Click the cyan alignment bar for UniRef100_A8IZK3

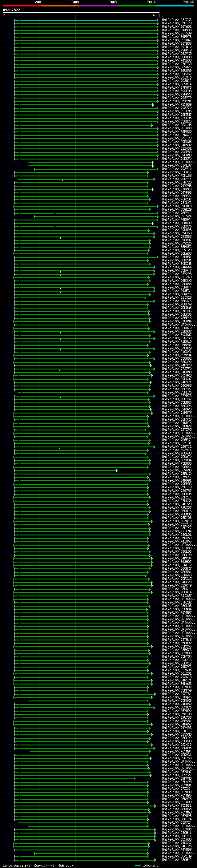[86, 20]
